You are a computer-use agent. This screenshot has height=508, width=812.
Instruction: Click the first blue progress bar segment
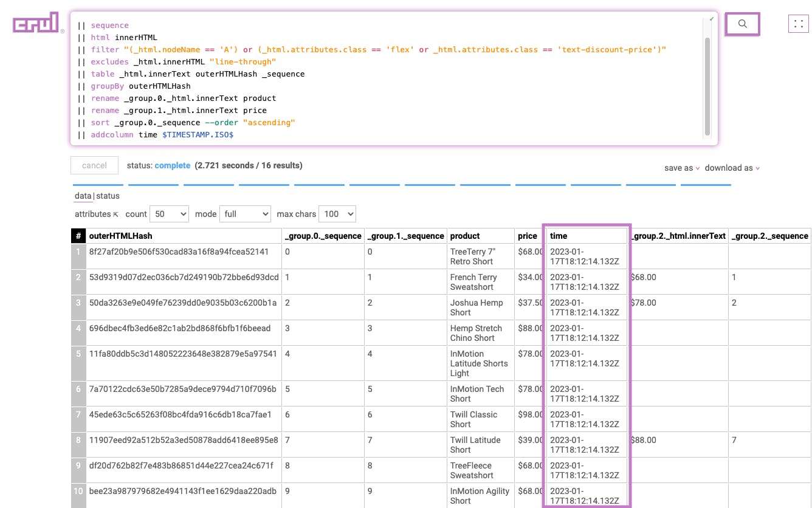[x=98, y=185]
